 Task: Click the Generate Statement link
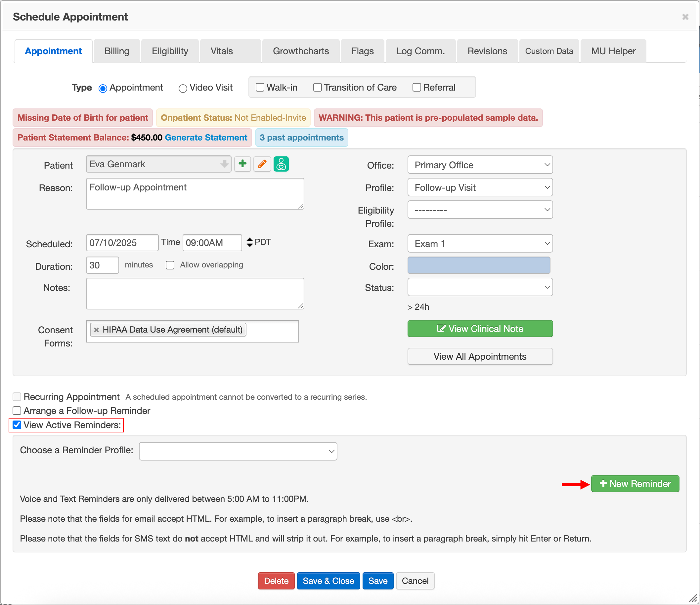206,138
